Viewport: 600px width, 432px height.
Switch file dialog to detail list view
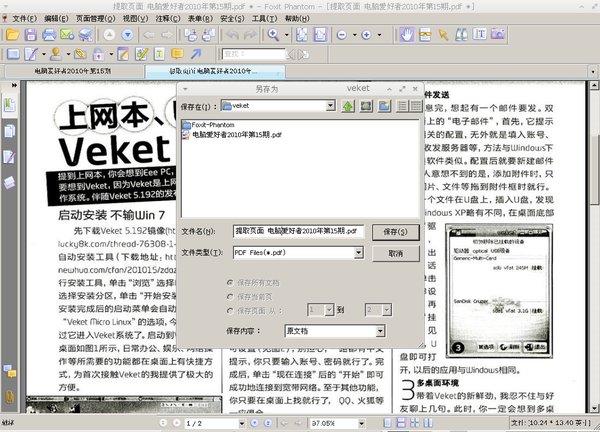point(415,105)
